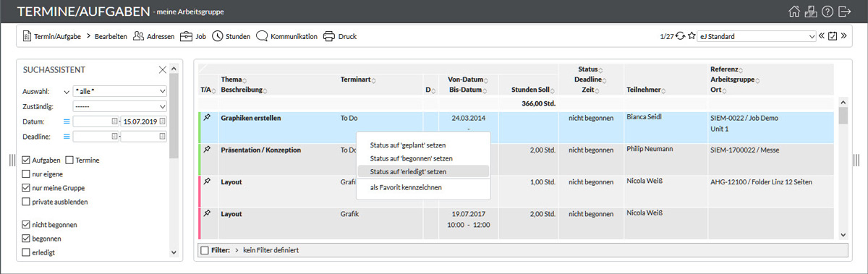This screenshot has height=274, width=868.
Task: Click the logout icon in header
Action: pyautogui.click(x=844, y=12)
